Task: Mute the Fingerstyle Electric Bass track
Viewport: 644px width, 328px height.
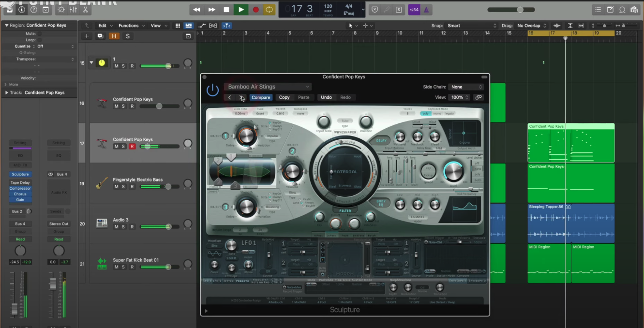Action: 116,187
